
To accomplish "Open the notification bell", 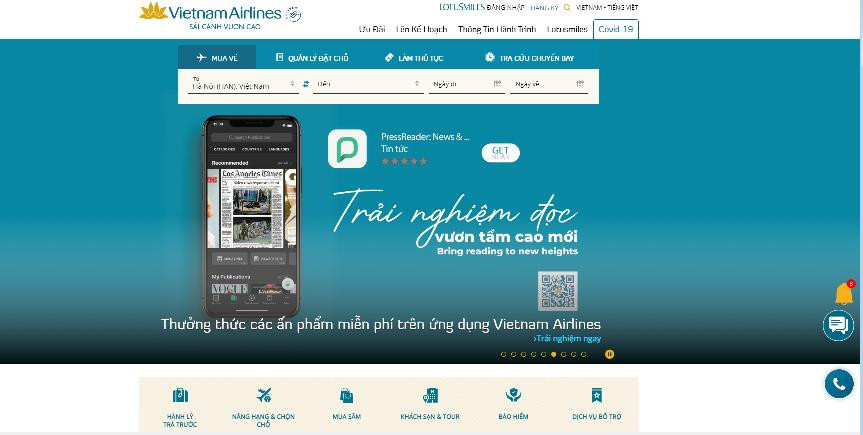I will (x=844, y=293).
